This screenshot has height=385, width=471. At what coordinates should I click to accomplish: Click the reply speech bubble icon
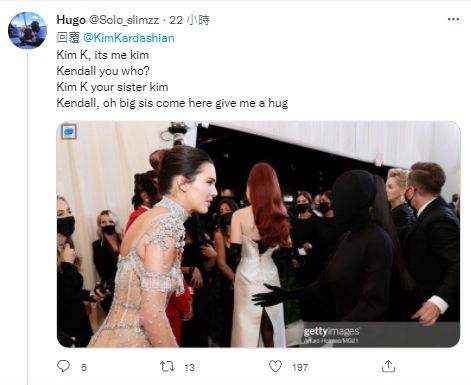[64, 366]
